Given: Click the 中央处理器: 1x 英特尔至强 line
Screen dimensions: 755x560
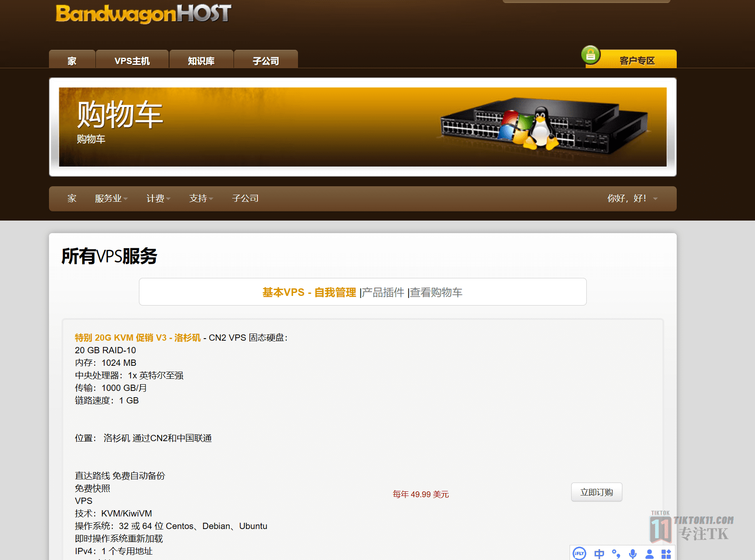Looking at the screenshot, I should click(x=129, y=375).
